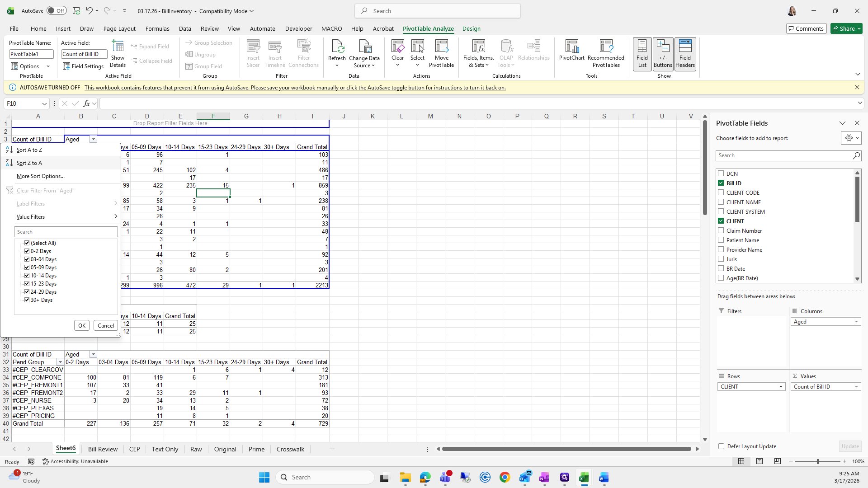The width and height of the screenshot is (868, 488).
Task: Open the Field Settings dialog
Action: point(83,66)
